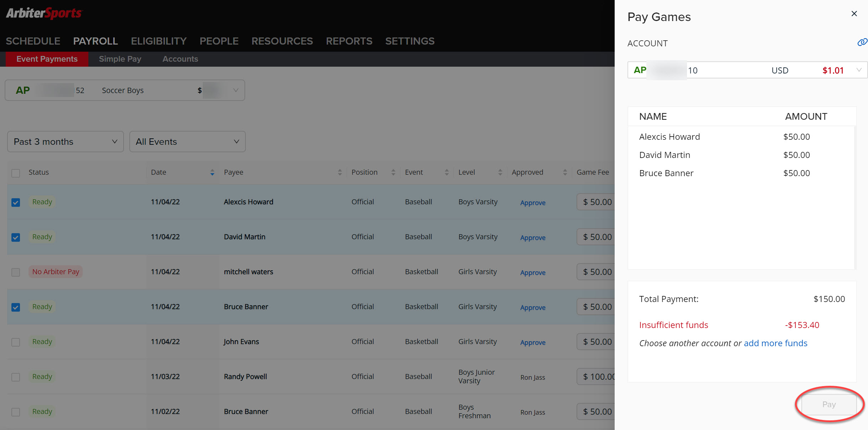Click the Game Fee column header
This screenshot has height=430, width=868.
[593, 172]
